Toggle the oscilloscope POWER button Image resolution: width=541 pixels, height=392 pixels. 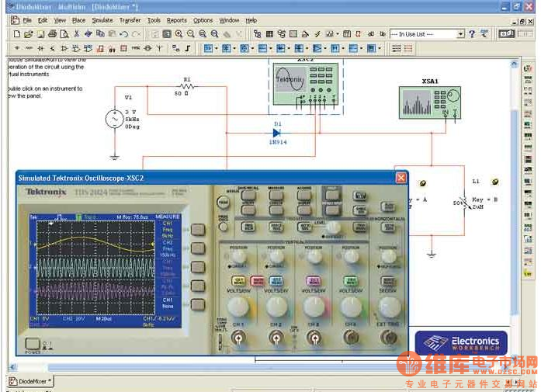[x=33, y=343]
